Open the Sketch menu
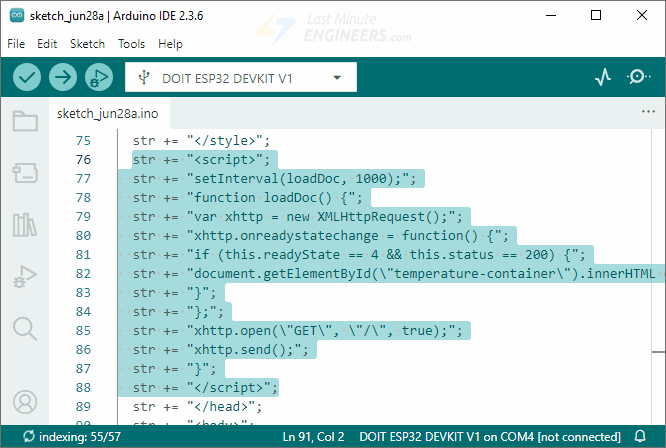The width and height of the screenshot is (666, 448). [x=87, y=44]
